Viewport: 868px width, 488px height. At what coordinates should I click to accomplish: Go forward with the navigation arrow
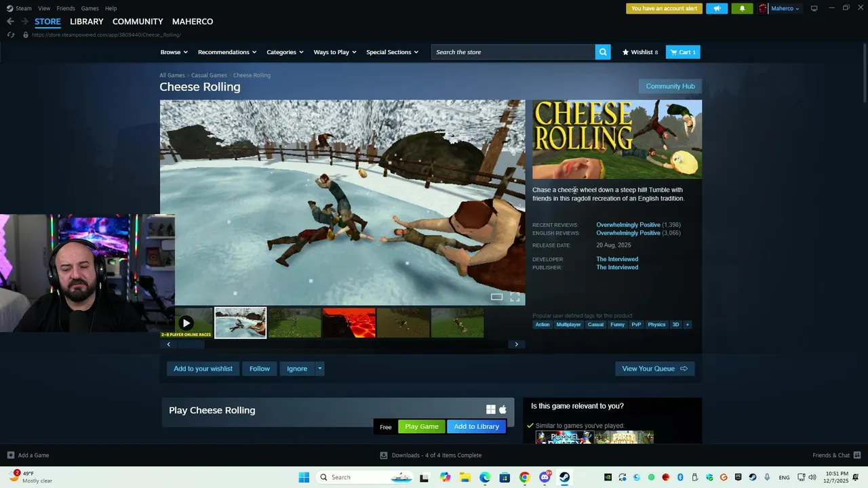(x=24, y=22)
